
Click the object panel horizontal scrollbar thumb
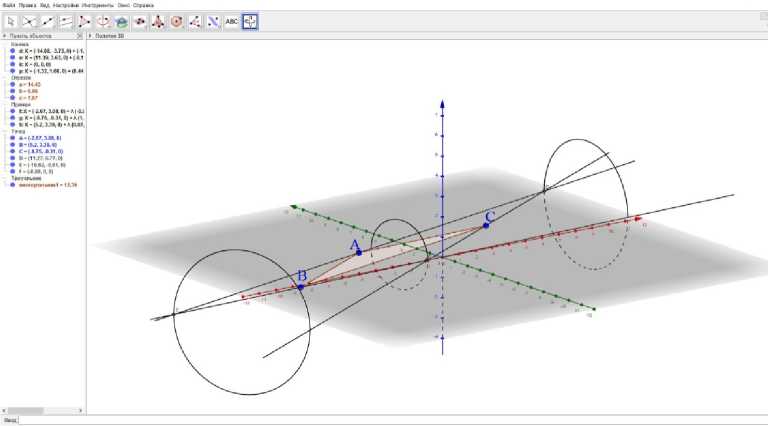25,410
